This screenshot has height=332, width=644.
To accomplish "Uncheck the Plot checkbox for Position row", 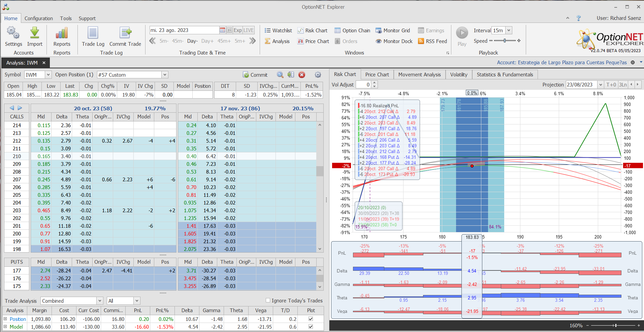I will [x=311, y=319].
